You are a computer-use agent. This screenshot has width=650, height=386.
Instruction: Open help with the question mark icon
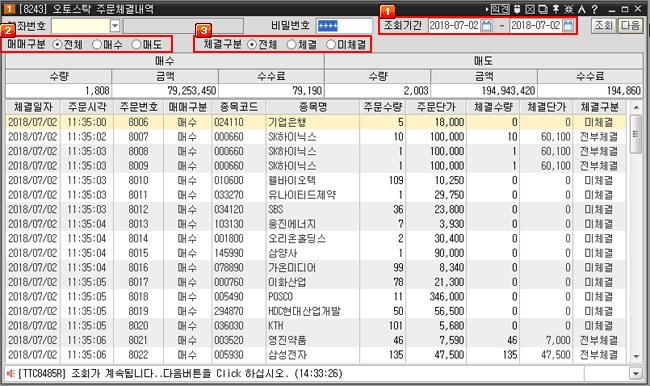(594, 9)
